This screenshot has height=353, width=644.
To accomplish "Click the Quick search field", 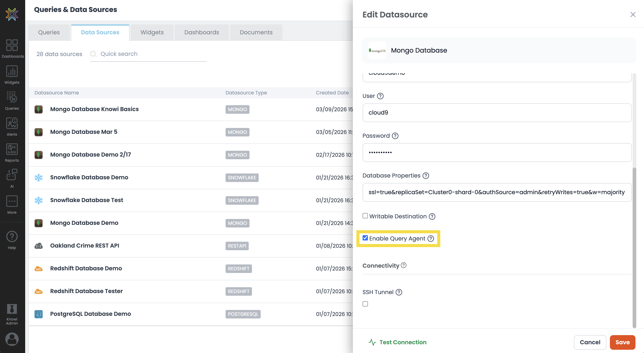I will [x=148, y=54].
